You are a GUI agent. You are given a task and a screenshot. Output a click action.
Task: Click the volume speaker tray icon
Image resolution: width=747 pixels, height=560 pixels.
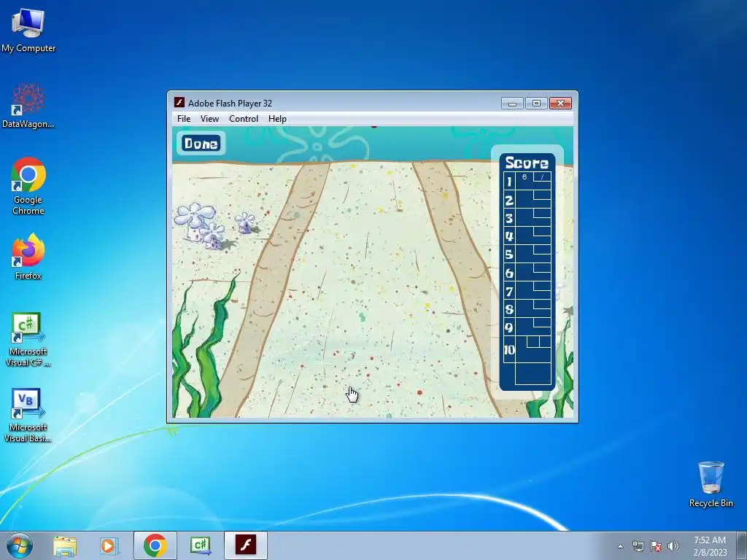673,546
